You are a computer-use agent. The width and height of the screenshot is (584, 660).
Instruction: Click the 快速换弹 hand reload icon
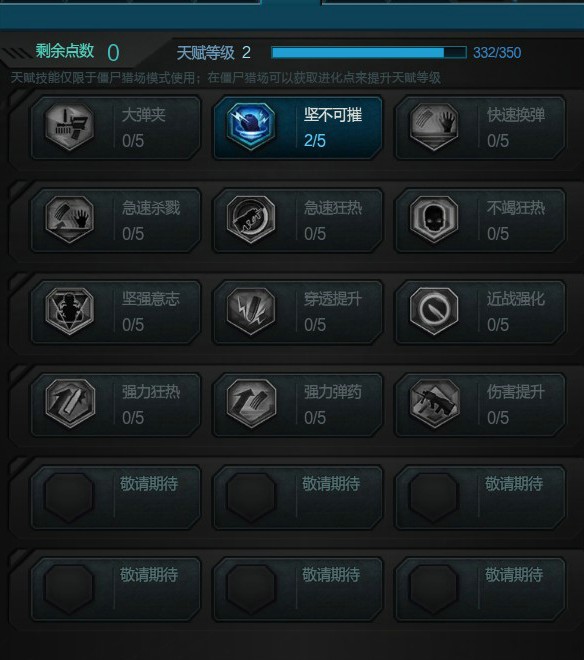pyautogui.click(x=434, y=127)
